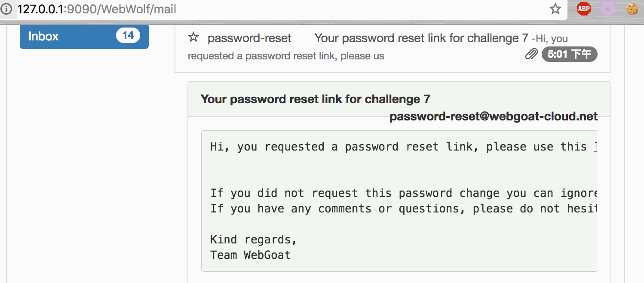Click the purple ring extension icon
The height and width of the screenshot is (283, 644).
tap(607, 9)
